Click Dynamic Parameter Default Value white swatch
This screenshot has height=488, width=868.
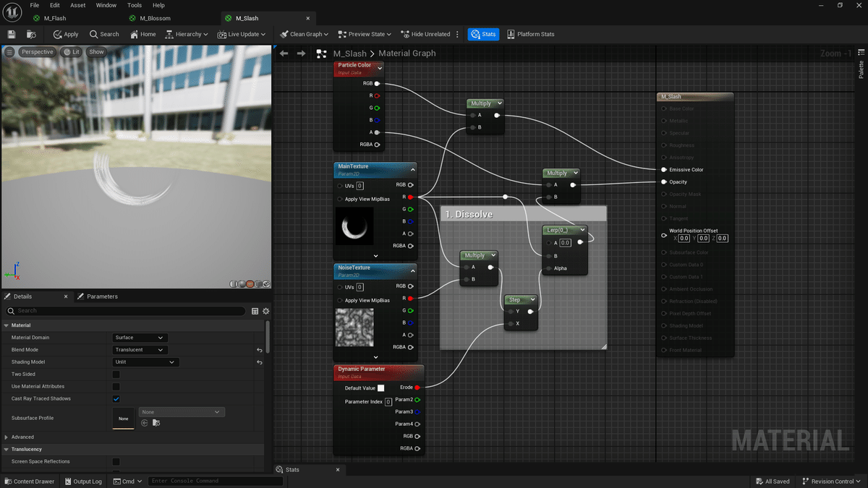coord(381,388)
